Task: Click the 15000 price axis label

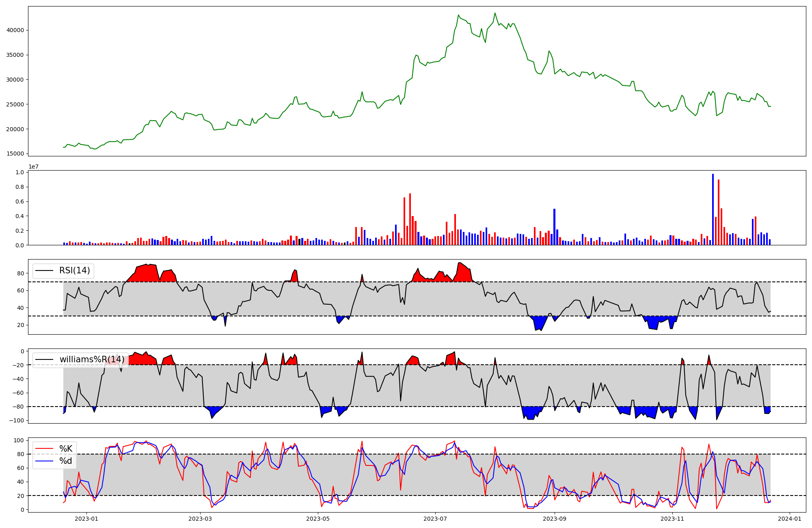Action: (x=15, y=154)
